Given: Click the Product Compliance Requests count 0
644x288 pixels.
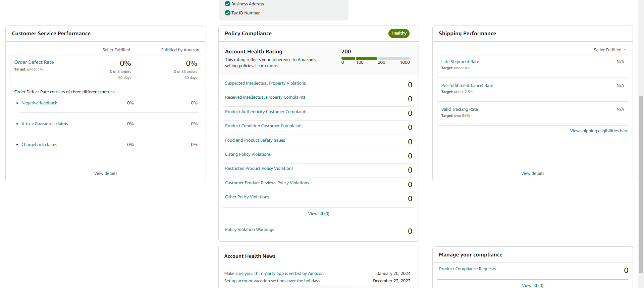Looking at the screenshot, I should click(x=626, y=271).
